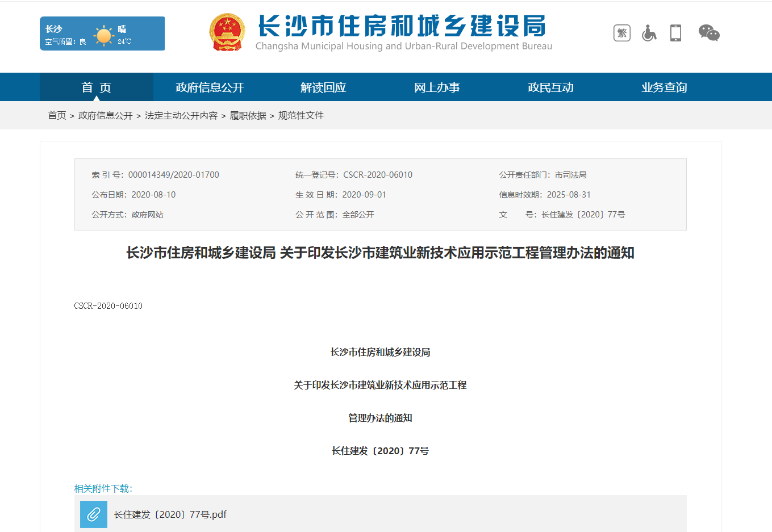Navigate to 法定主动公开内容 breadcrumb
Image resolution: width=772 pixels, height=532 pixels.
pos(181,115)
